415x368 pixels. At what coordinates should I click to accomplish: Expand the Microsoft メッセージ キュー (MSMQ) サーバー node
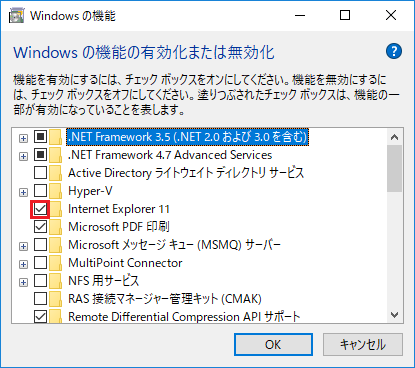click(23, 246)
